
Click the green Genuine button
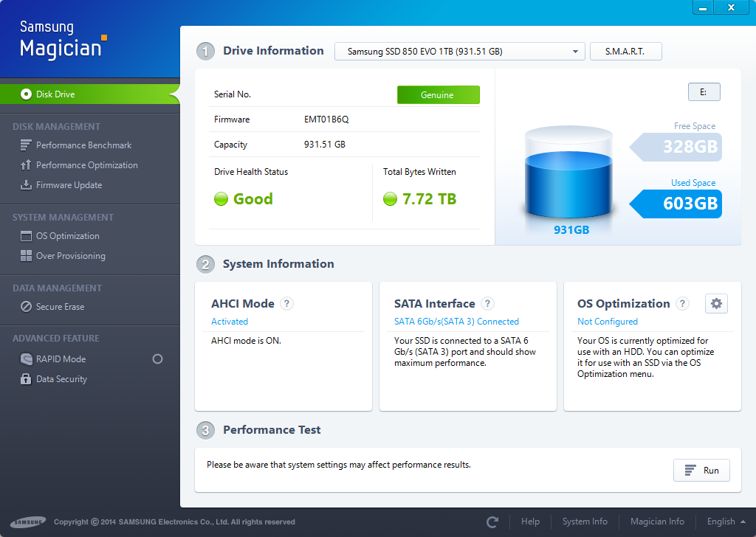[x=438, y=95]
